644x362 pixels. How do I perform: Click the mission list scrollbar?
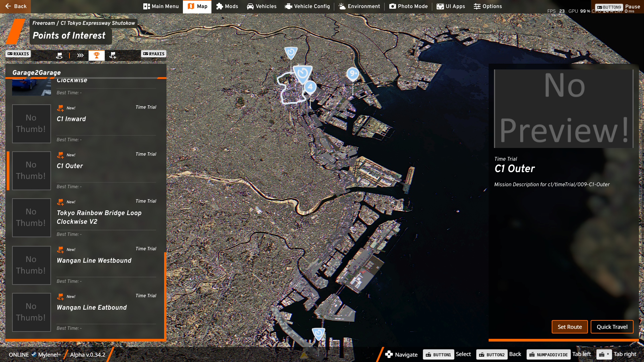pyautogui.click(x=165, y=295)
